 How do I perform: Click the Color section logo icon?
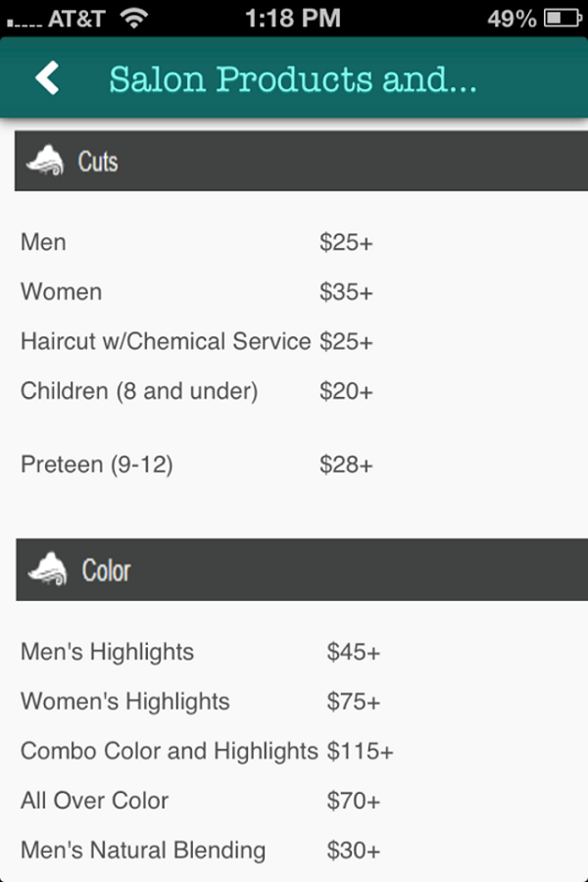coord(48,568)
